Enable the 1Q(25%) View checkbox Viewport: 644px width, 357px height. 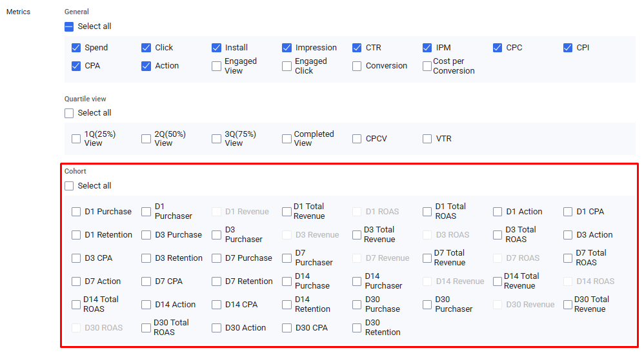click(76, 139)
